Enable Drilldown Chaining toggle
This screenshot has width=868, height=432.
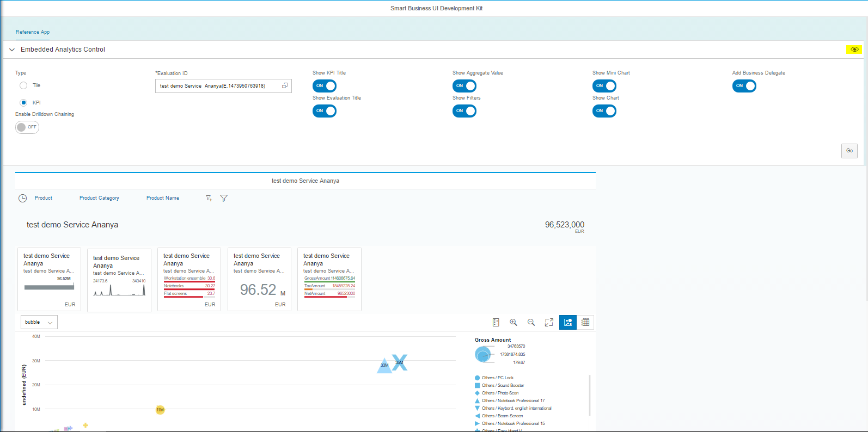tap(27, 127)
